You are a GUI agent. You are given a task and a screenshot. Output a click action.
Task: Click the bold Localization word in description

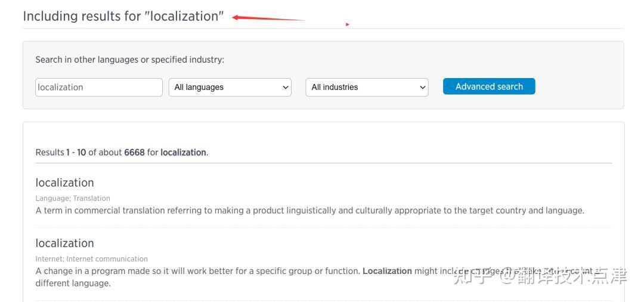click(387, 271)
